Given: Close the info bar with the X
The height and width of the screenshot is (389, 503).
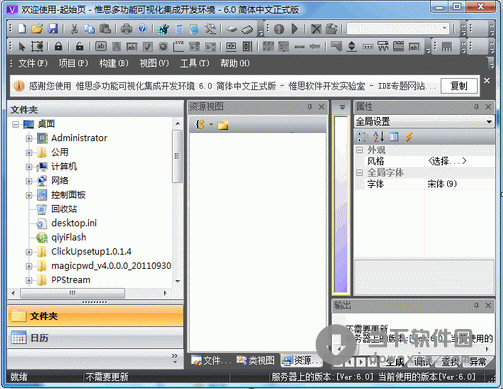Looking at the screenshot, I should click(x=487, y=80).
